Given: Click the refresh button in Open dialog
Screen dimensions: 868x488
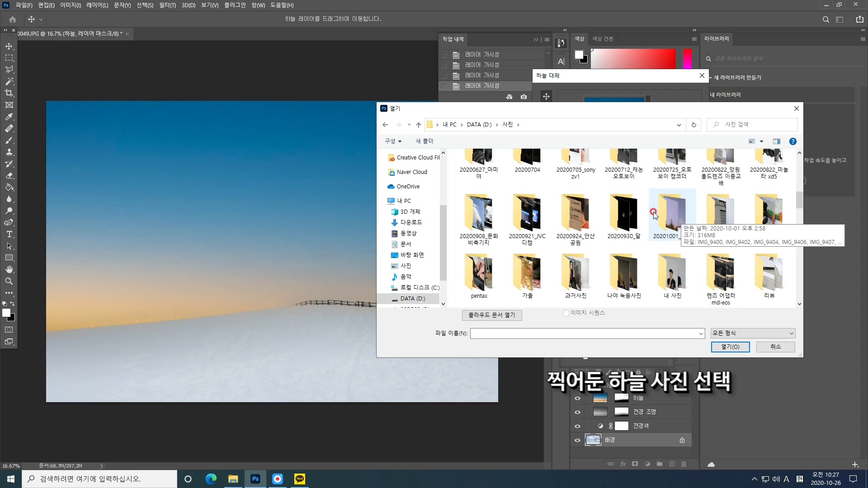Looking at the screenshot, I should 693,125.
